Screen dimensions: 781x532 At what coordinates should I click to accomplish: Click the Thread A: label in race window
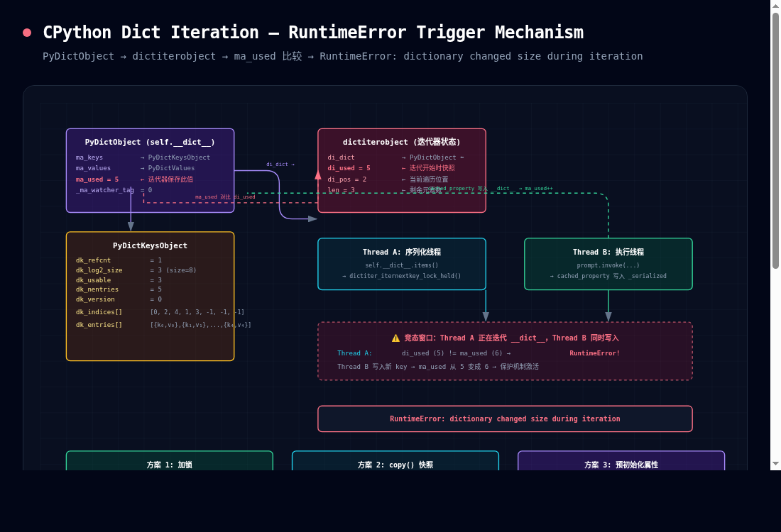(x=354, y=353)
